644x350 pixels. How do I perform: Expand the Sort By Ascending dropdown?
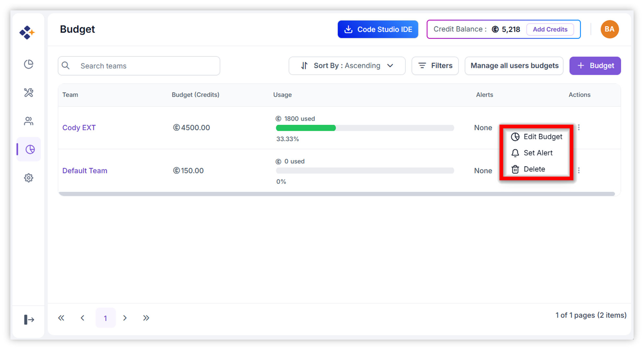point(347,66)
